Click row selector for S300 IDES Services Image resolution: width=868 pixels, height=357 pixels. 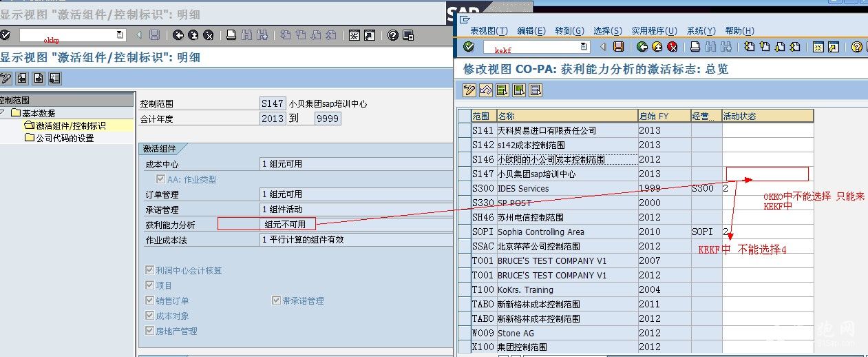tap(465, 188)
